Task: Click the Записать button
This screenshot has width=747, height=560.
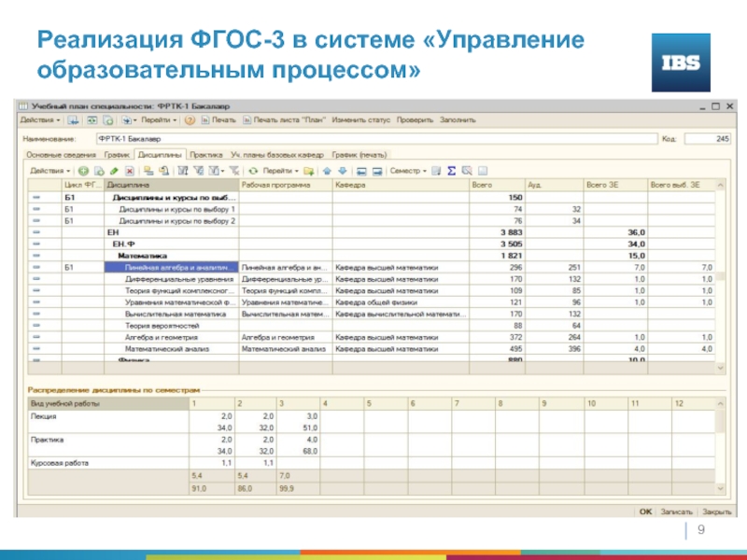Action: click(x=676, y=511)
